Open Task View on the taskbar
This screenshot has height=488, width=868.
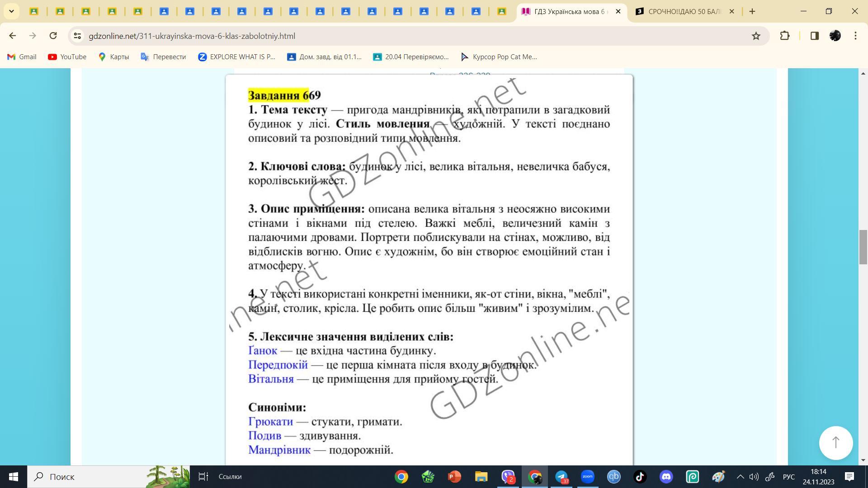click(203, 477)
